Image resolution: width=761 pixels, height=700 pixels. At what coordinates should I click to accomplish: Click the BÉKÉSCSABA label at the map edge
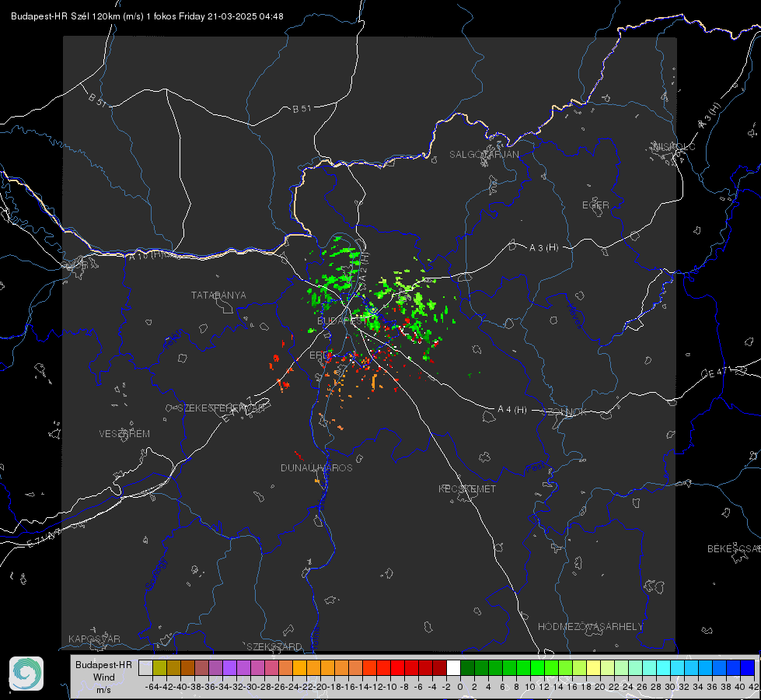pos(734,549)
